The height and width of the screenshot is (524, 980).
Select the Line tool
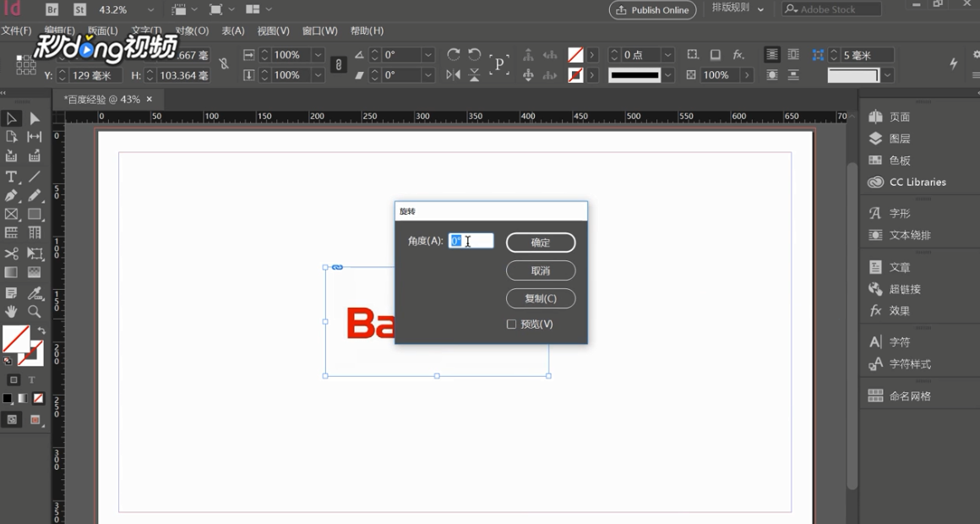35,177
